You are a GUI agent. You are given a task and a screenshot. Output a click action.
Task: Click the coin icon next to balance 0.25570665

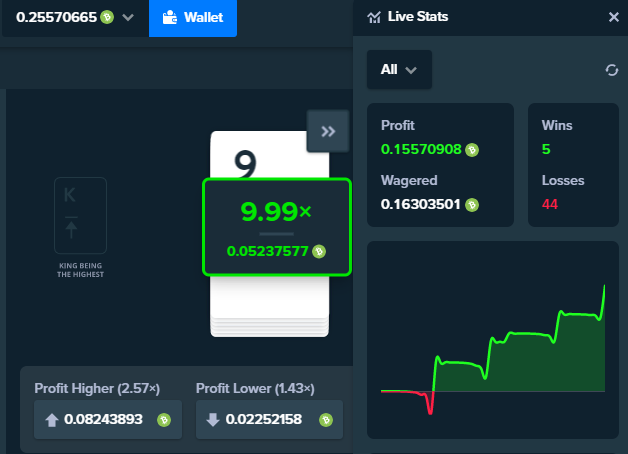[107, 17]
